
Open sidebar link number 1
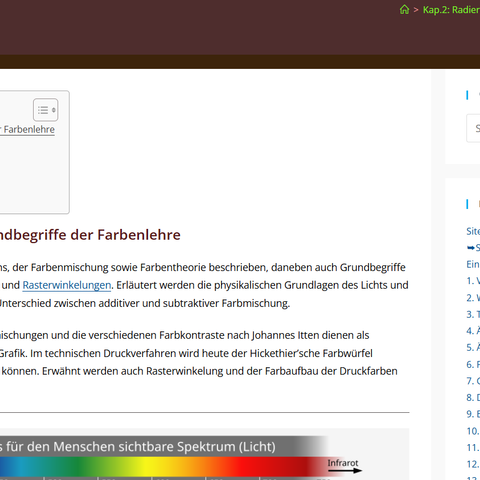click(x=473, y=281)
